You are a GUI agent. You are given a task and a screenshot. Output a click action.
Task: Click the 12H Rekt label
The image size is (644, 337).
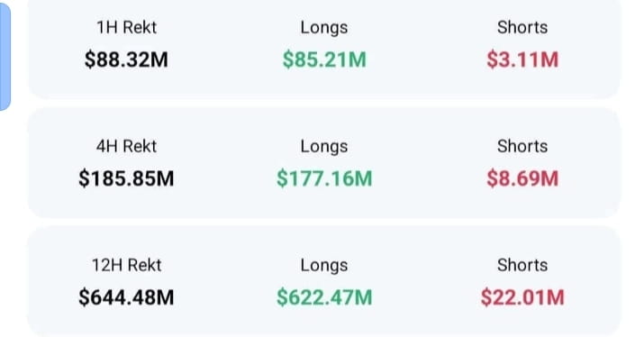(x=126, y=265)
